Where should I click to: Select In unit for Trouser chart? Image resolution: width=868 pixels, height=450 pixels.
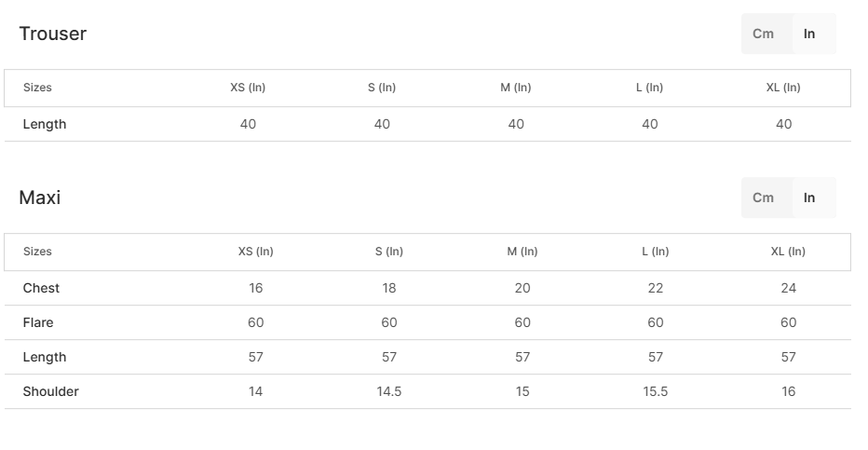point(809,34)
